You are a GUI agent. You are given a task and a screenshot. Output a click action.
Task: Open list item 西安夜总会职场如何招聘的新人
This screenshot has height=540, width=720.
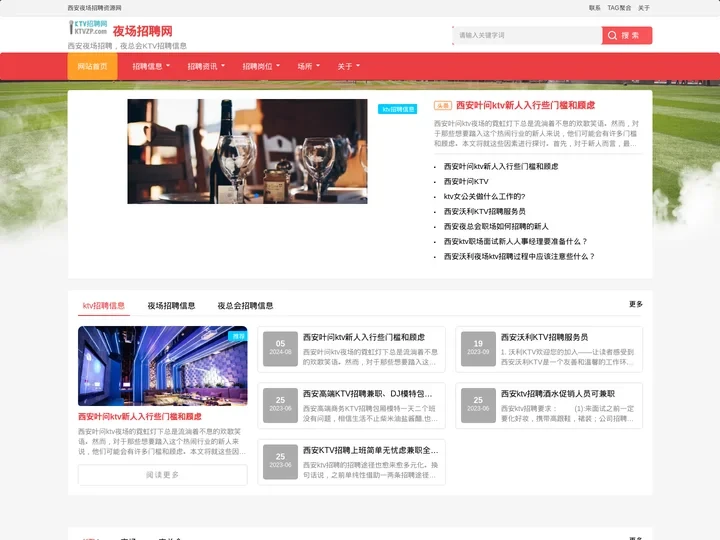[496, 226]
